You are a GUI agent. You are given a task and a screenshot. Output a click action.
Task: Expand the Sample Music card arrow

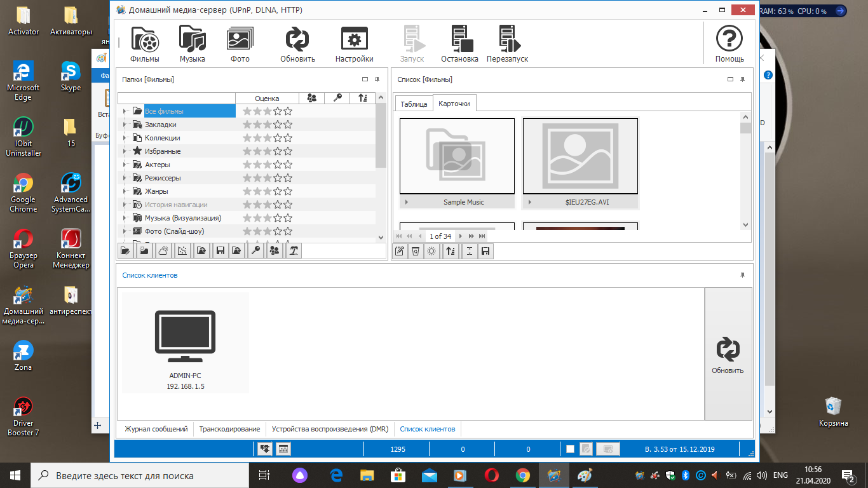pos(406,202)
